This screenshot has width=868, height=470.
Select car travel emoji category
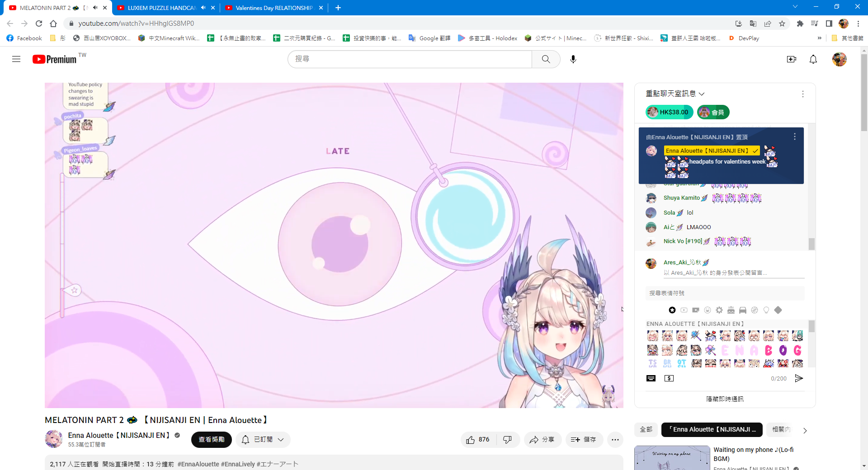tap(743, 310)
